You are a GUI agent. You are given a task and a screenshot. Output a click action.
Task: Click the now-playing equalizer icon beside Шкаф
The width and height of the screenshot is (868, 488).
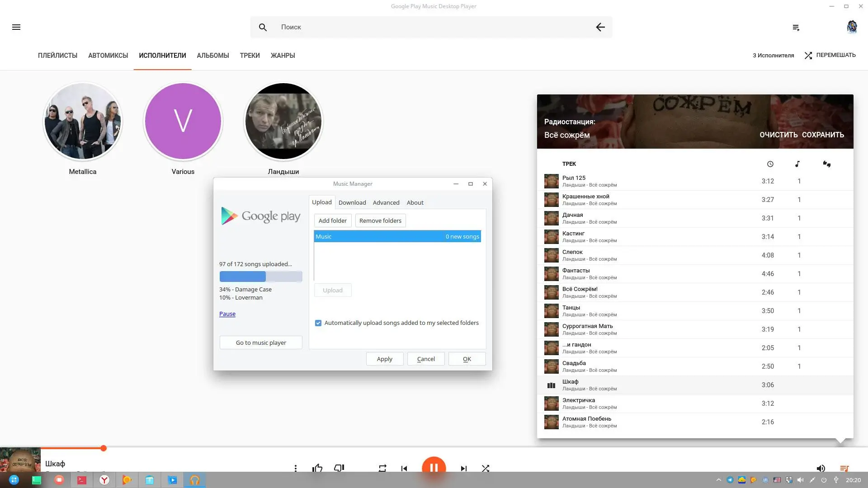click(551, 385)
